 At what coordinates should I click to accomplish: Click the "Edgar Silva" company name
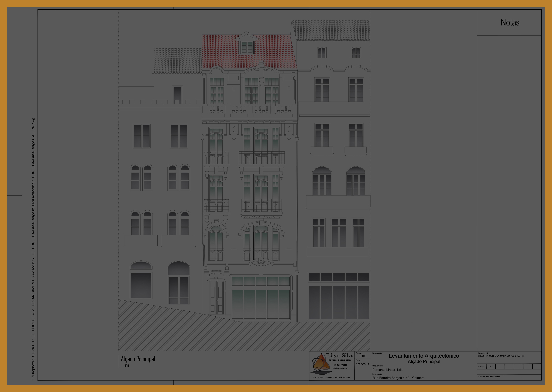(x=340, y=355)
